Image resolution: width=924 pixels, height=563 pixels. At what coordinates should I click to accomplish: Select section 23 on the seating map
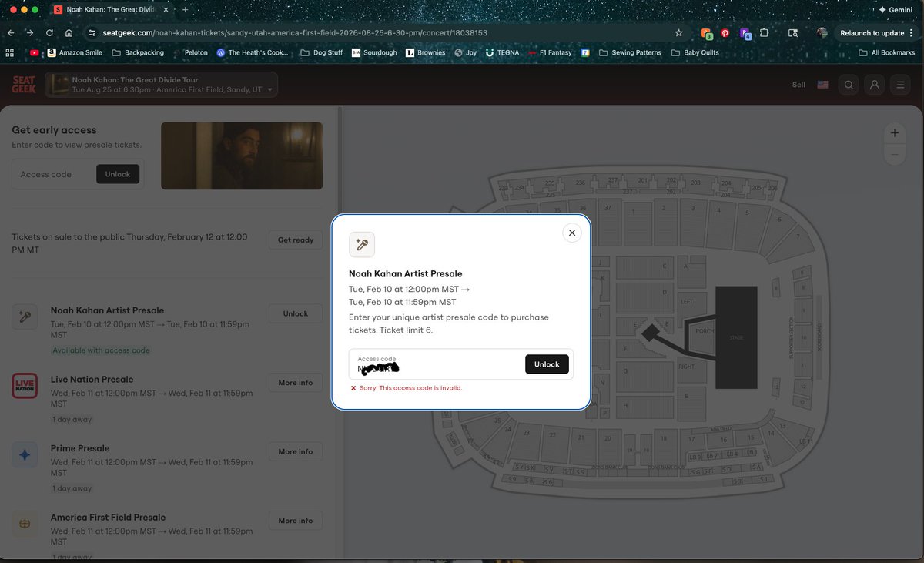click(x=527, y=433)
